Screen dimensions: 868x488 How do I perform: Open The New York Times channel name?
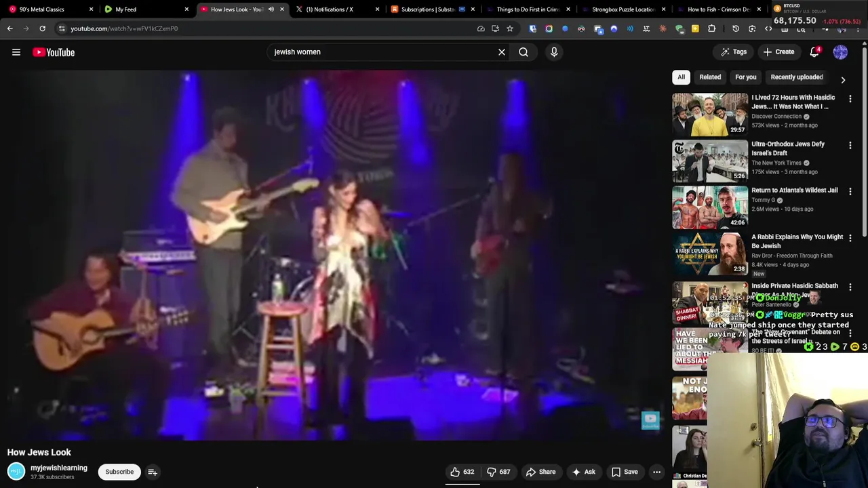(776, 163)
